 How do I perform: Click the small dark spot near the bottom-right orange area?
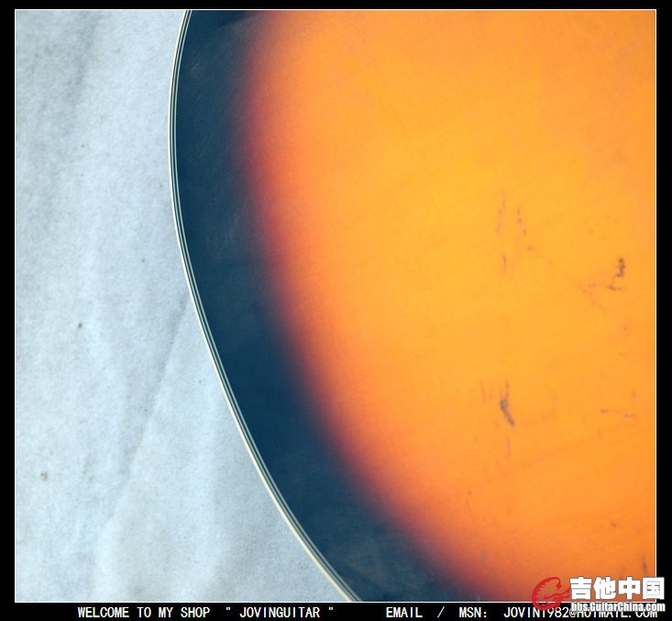612,525
